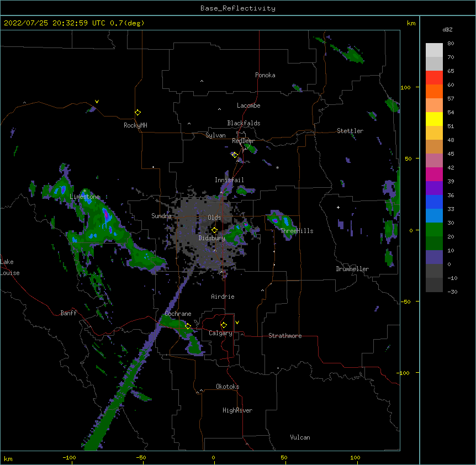
Task: Click the orange 57-60 dBZ legend color
Action: pyautogui.click(x=434, y=91)
